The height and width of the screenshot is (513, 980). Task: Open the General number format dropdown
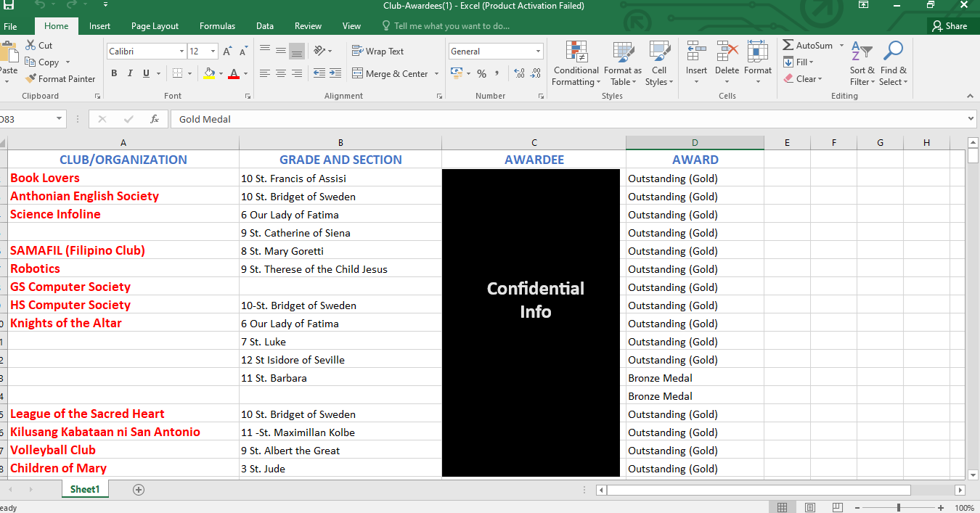click(x=538, y=52)
